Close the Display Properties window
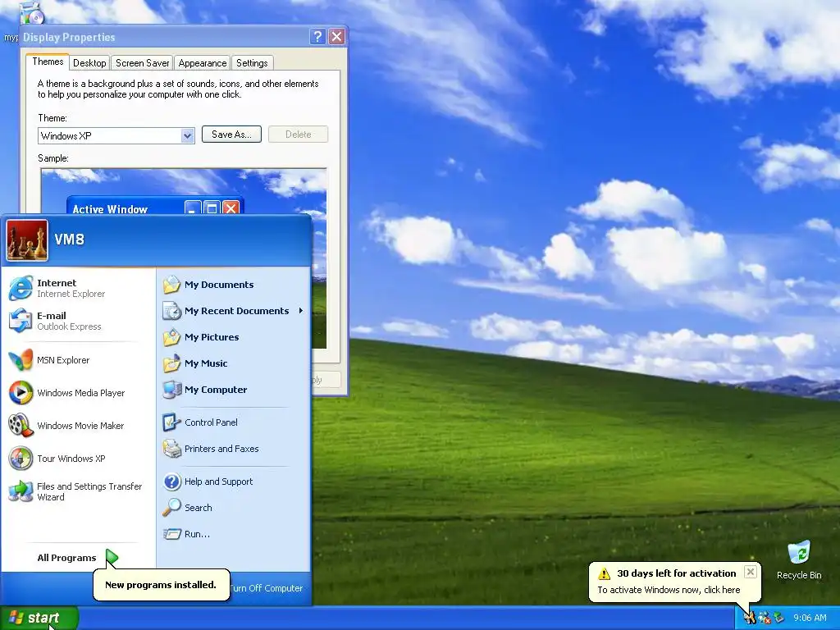Screen dimensions: 840x630 (336, 36)
